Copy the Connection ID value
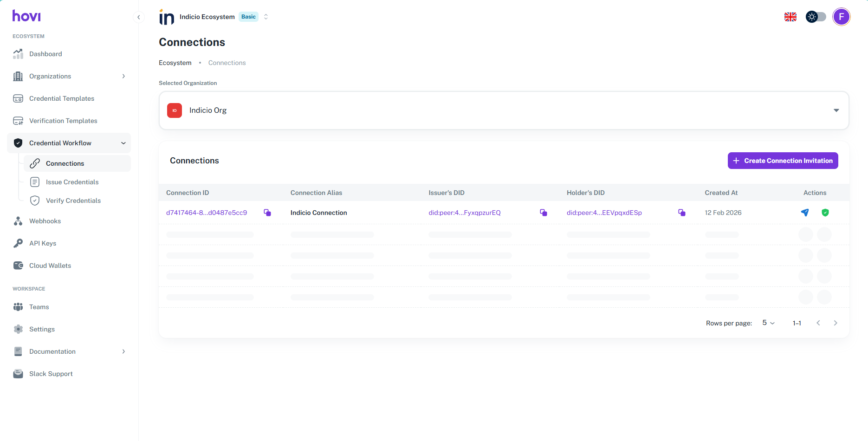 267,213
